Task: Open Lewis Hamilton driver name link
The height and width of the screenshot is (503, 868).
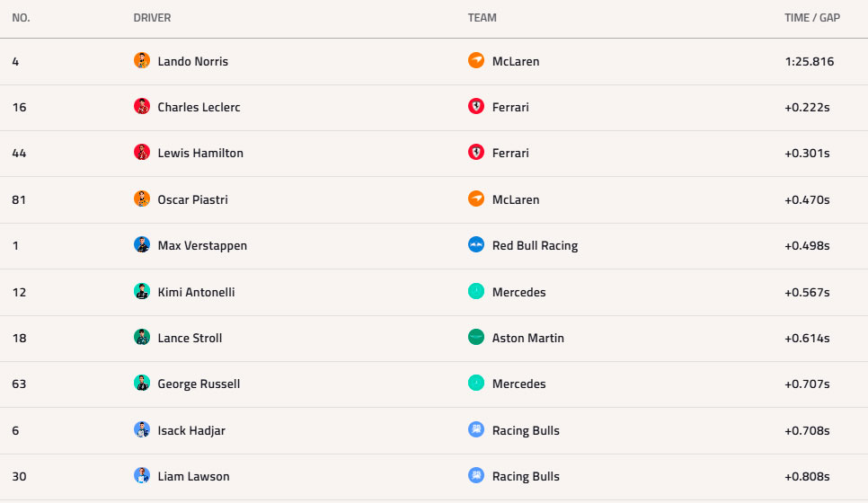Action: click(200, 153)
